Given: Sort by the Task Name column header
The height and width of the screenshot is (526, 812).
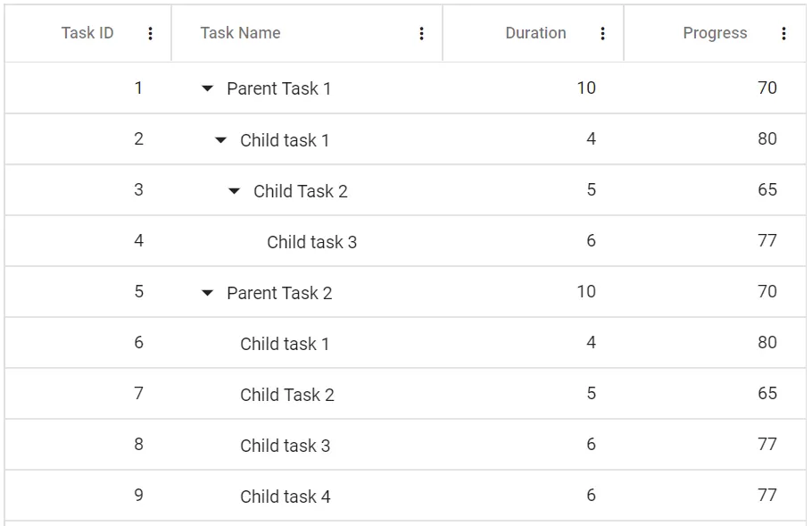Looking at the screenshot, I should (x=241, y=33).
